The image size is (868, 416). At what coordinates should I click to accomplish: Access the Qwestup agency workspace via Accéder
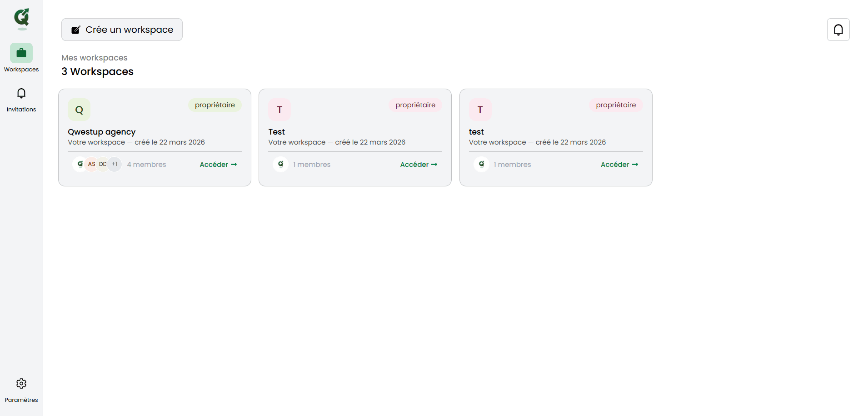pos(218,165)
